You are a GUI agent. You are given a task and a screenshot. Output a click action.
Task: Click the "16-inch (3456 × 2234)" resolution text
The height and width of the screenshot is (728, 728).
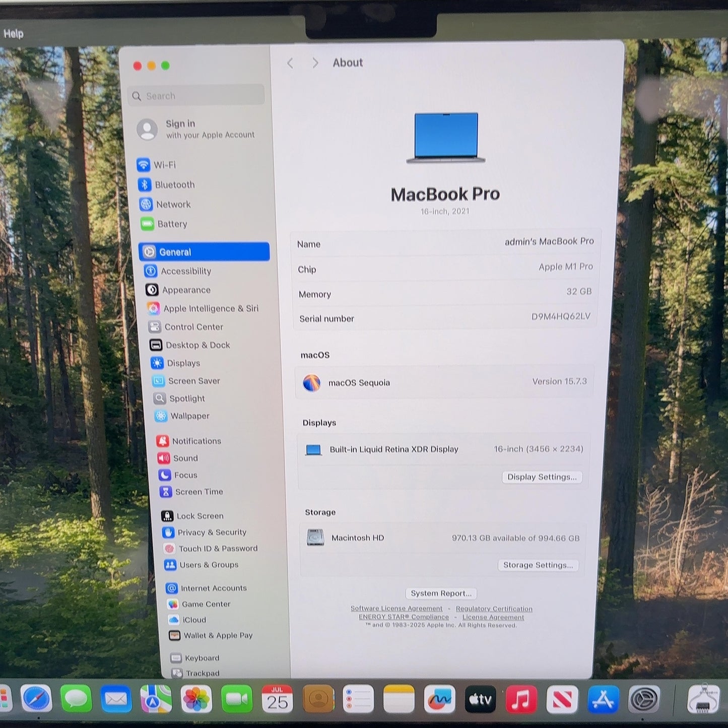coord(539,449)
